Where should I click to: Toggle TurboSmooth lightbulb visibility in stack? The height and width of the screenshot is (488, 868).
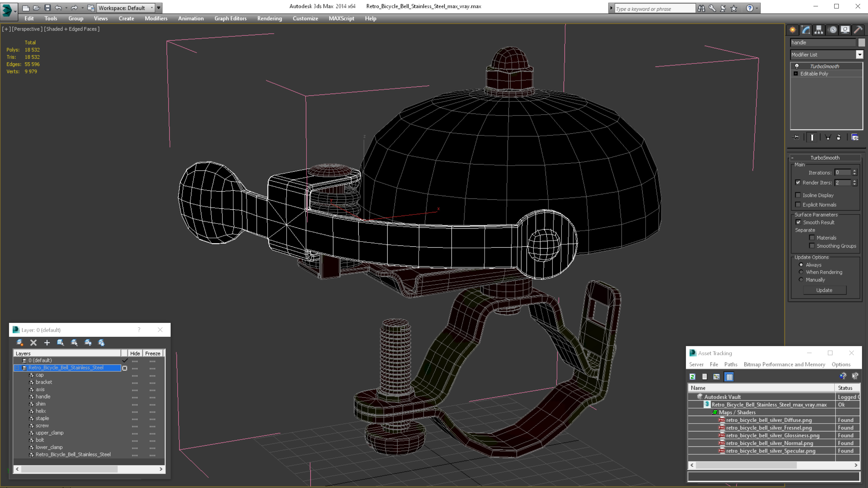797,66
